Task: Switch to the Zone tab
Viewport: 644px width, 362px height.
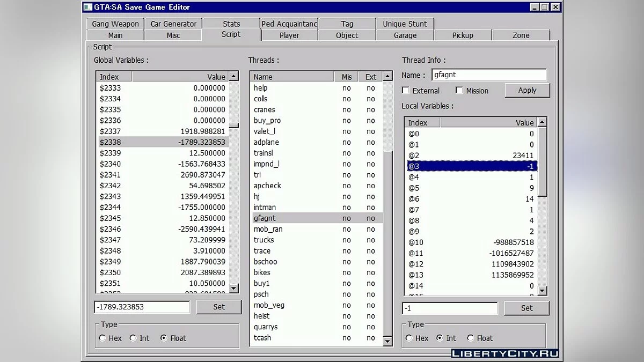Action: 521,35
